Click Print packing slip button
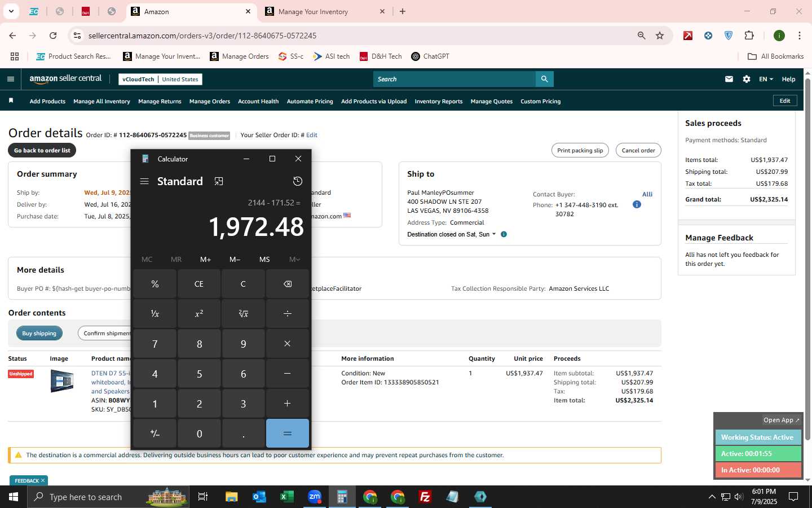812x508 pixels. click(x=580, y=151)
